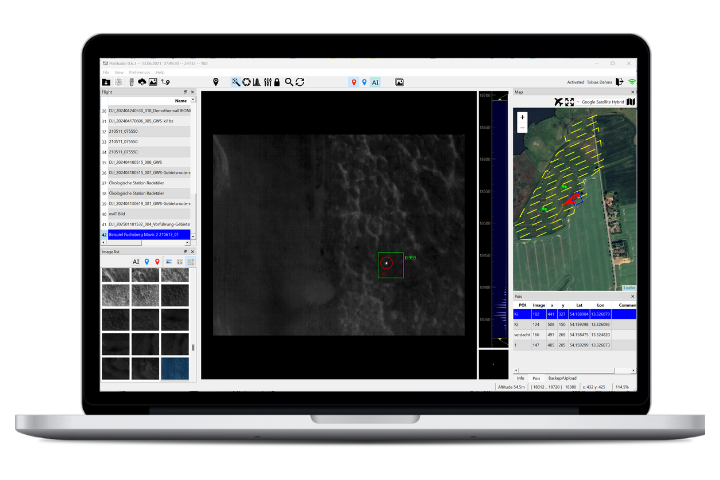The height and width of the screenshot is (480, 720).
Task: Click the airplane icon in Map panel
Action: pyautogui.click(x=558, y=102)
